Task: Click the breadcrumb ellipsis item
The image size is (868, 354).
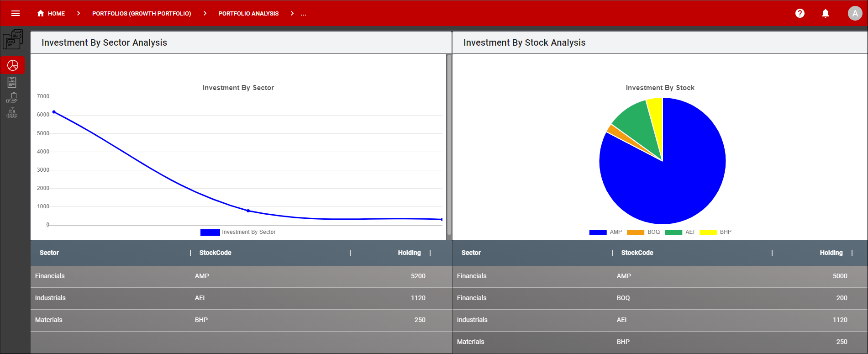Action: pyautogui.click(x=304, y=14)
